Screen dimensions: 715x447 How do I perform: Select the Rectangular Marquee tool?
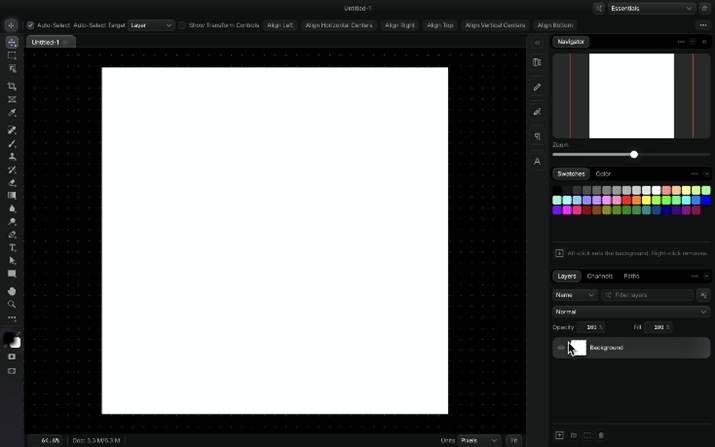click(12, 56)
